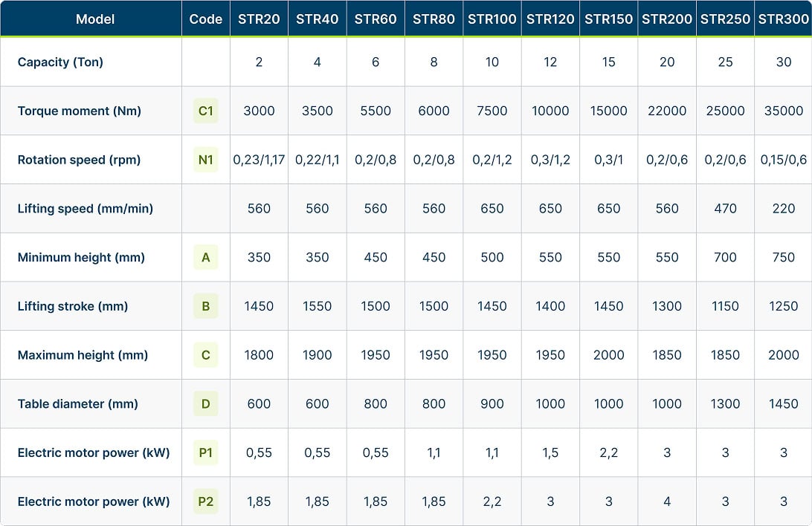
Task: Click the Code column header
Action: [206, 19]
